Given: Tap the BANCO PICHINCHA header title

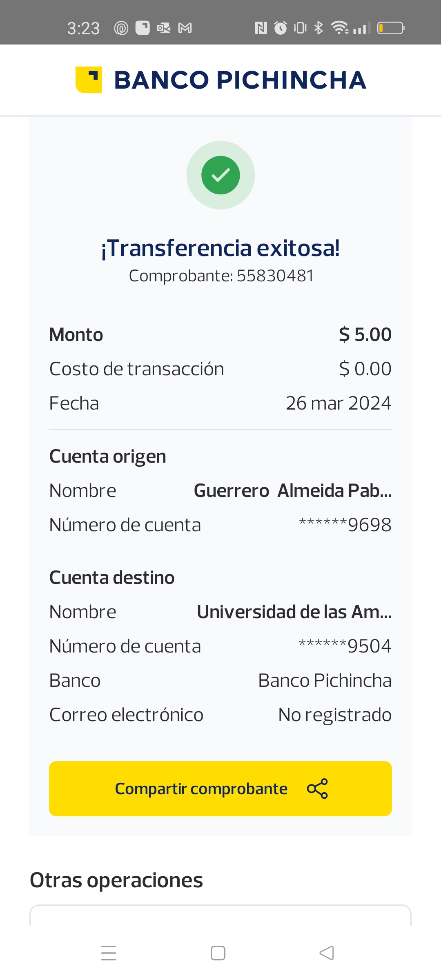Looking at the screenshot, I should click(x=240, y=80).
